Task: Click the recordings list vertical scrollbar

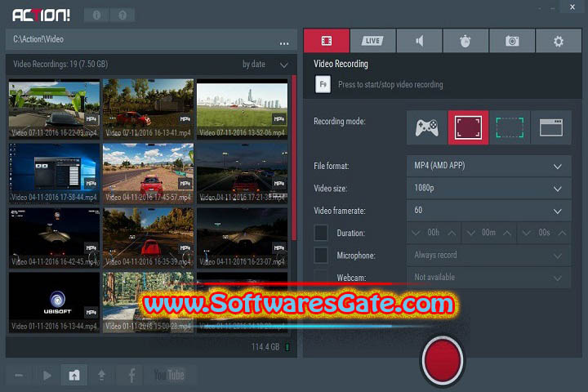Action: click(x=294, y=158)
